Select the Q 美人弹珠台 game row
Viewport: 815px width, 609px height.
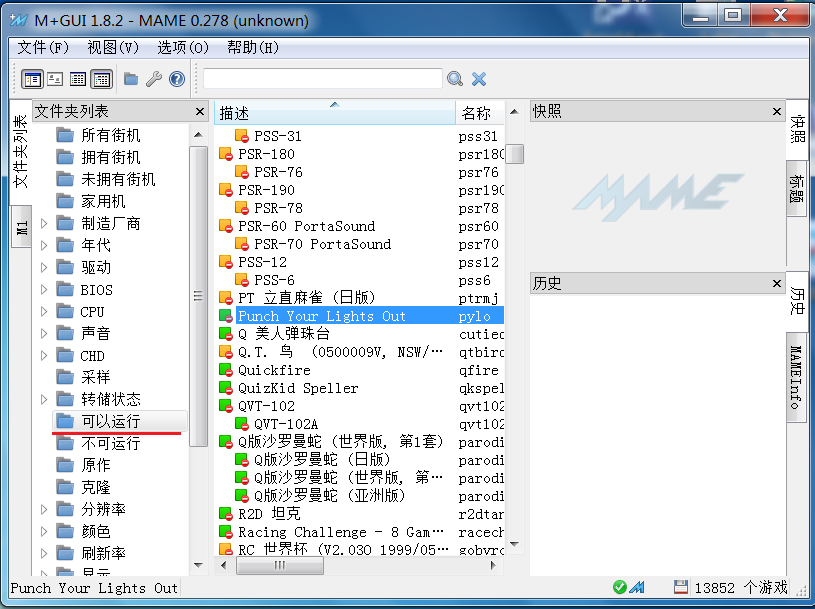361,334
